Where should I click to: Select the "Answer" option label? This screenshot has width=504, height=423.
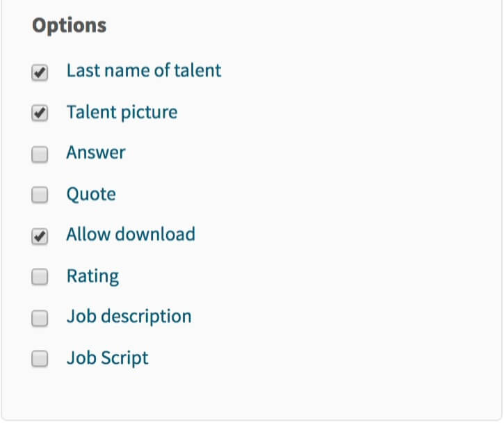pos(96,152)
